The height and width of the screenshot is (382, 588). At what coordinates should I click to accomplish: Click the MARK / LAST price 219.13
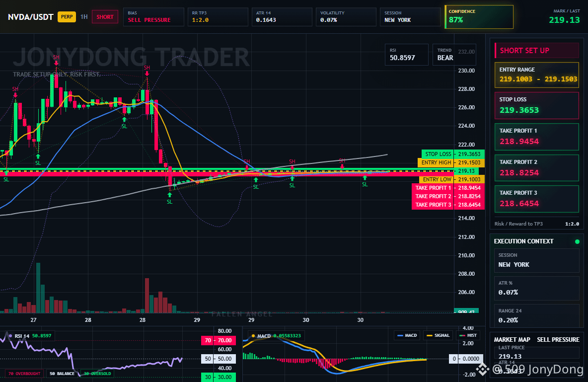[564, 20]
